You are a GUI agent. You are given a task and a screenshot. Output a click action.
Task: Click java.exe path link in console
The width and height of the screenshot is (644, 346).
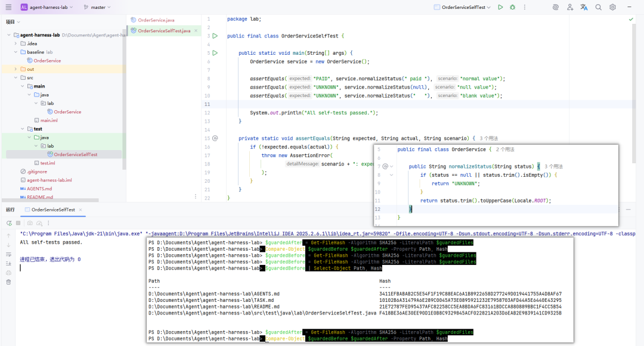click(81, 233)
